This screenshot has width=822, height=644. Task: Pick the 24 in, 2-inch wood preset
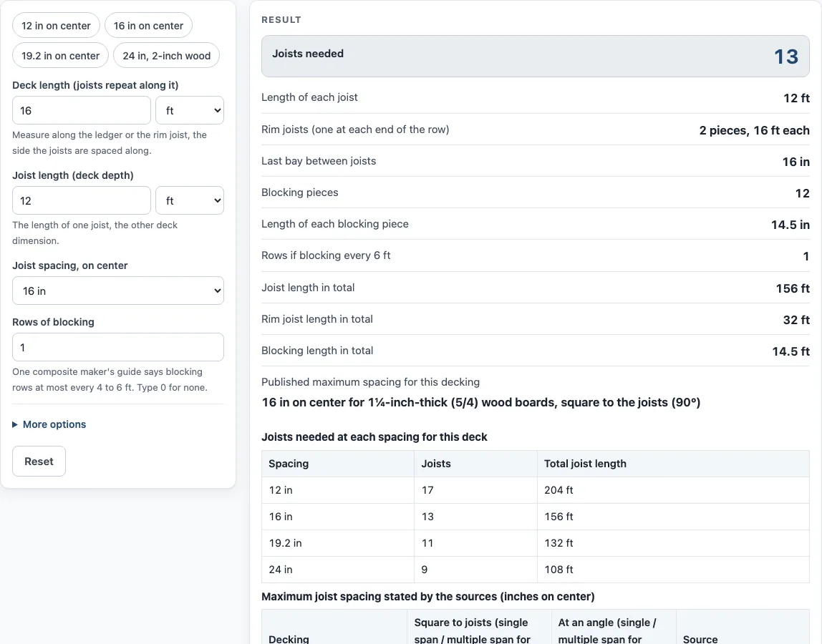[167, 56]
